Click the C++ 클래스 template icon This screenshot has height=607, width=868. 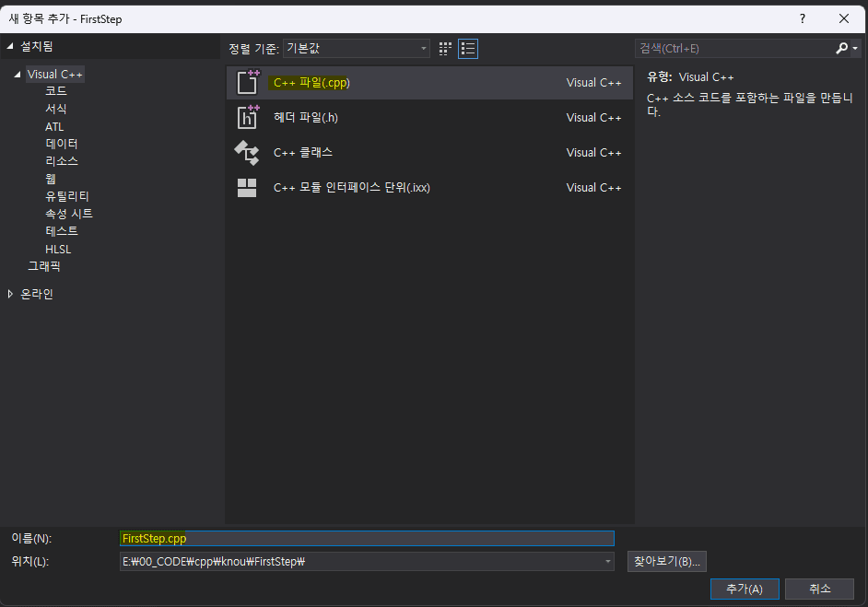coord(247,152)
